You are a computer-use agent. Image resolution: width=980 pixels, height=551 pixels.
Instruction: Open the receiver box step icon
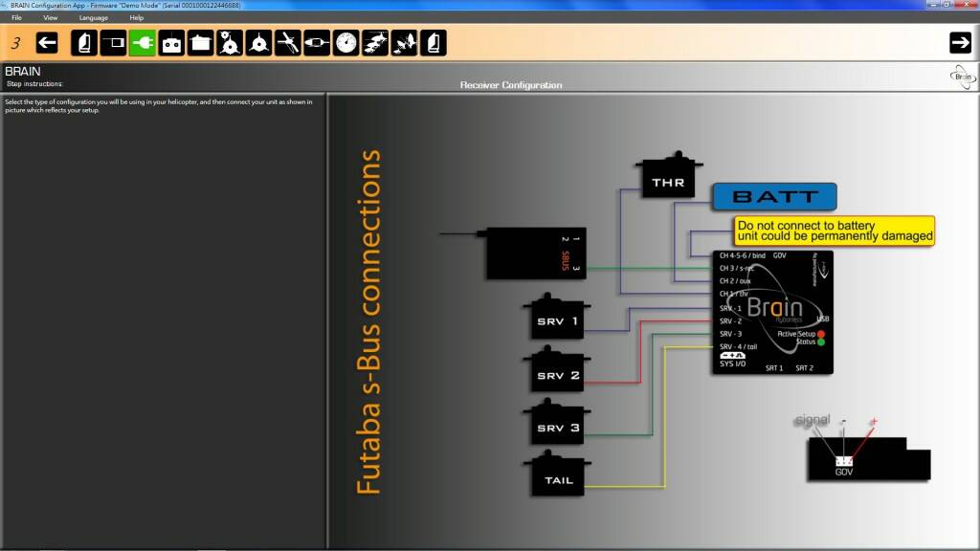point(114,43)
